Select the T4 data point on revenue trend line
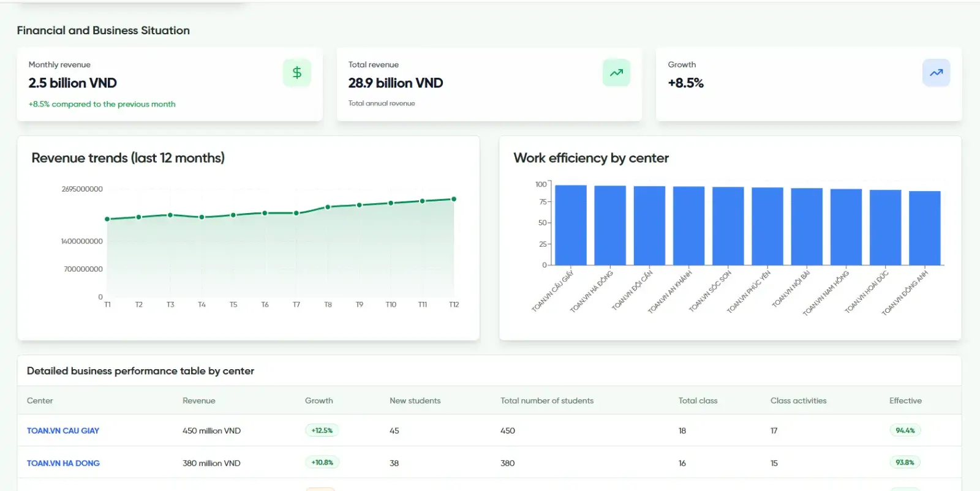Screen dimensions: 980x491 tap(202, 217)
